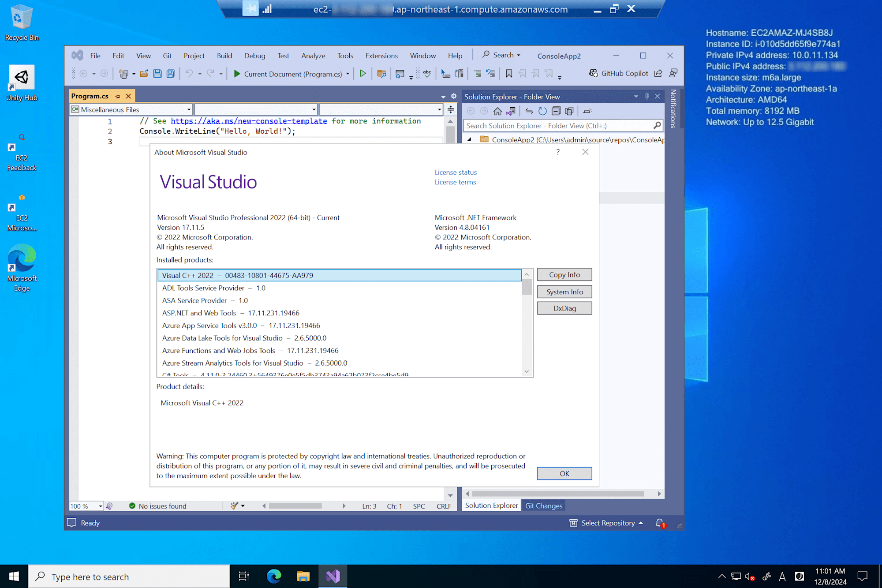The width and height of the screenshot is (882, 588).
Task: Click the Share icon next to Copilot
Action: [658, 73]
